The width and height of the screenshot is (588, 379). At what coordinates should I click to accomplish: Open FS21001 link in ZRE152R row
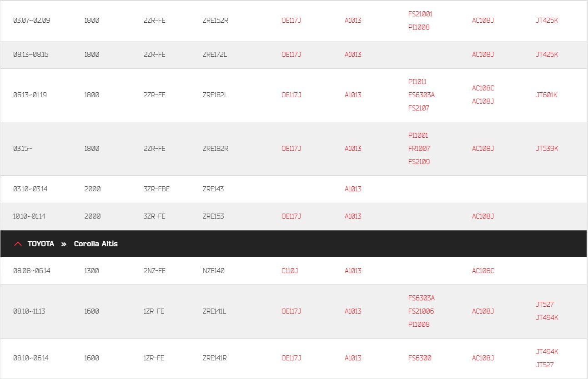tap(420, 14)
